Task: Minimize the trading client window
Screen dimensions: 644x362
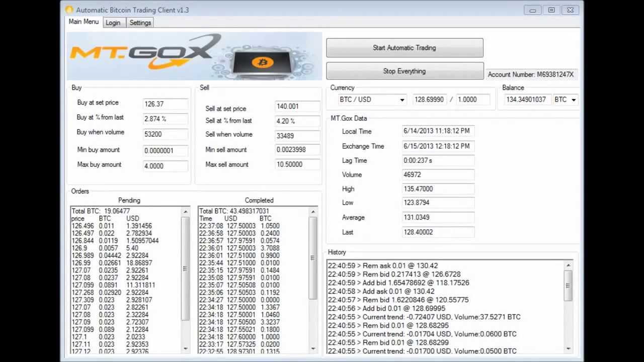Action: (533, 10)
